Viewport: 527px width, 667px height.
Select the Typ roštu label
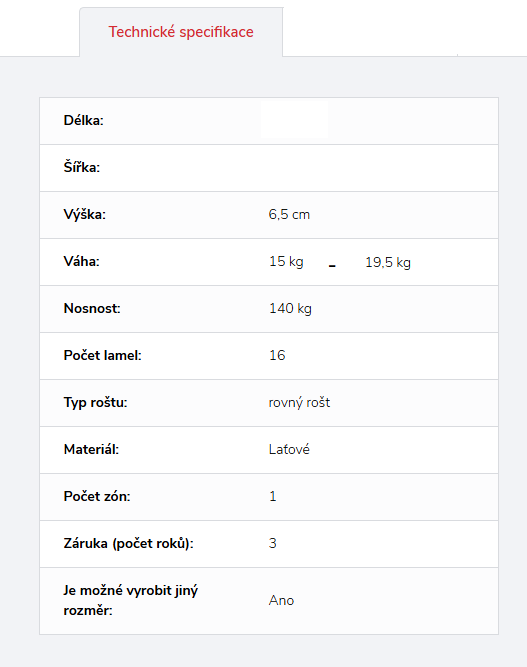tap(95, 402)
